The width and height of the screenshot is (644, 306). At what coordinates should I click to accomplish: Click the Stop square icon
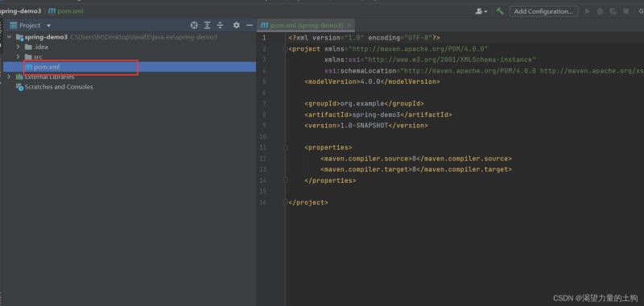click(626, 11)
